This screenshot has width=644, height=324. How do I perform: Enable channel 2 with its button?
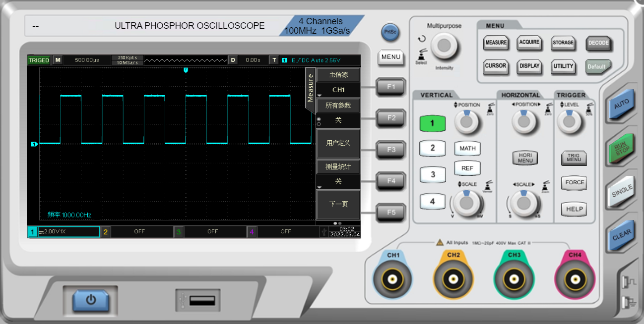click(x=432, y=148)
